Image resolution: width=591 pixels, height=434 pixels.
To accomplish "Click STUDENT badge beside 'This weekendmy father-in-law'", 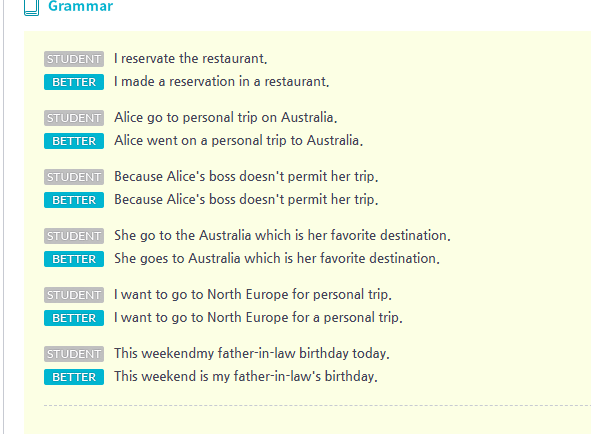I will click(74, 354).
